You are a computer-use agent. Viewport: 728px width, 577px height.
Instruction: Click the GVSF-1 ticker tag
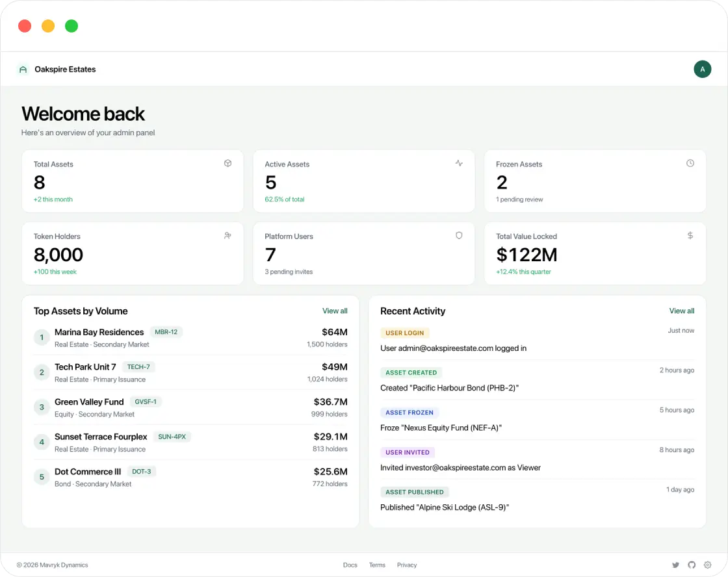pos(146,402)
